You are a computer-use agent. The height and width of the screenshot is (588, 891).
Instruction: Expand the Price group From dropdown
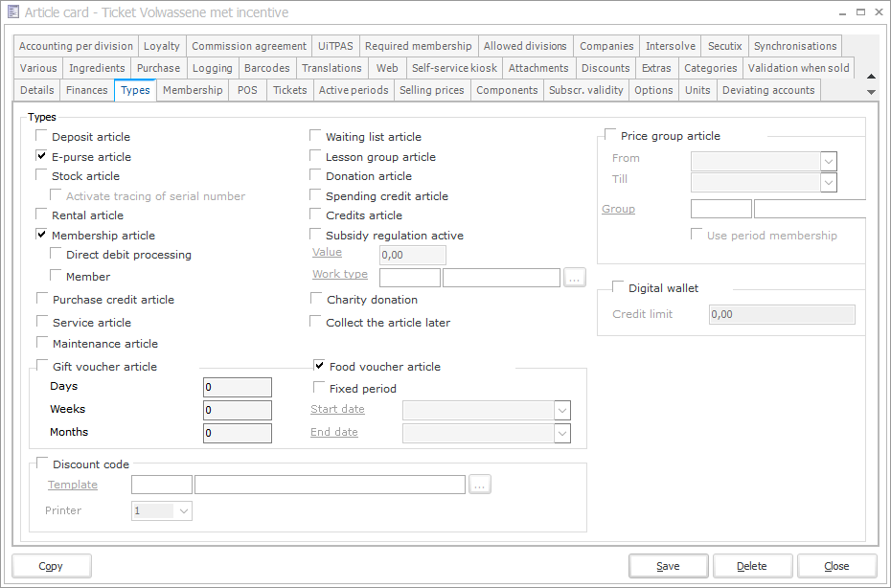click(x=829, y=161)
